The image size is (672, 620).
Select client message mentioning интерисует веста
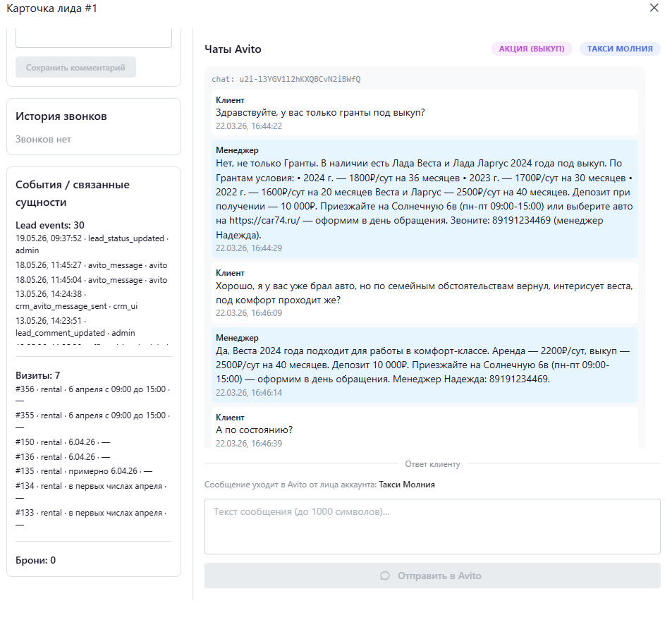point(424,293)
